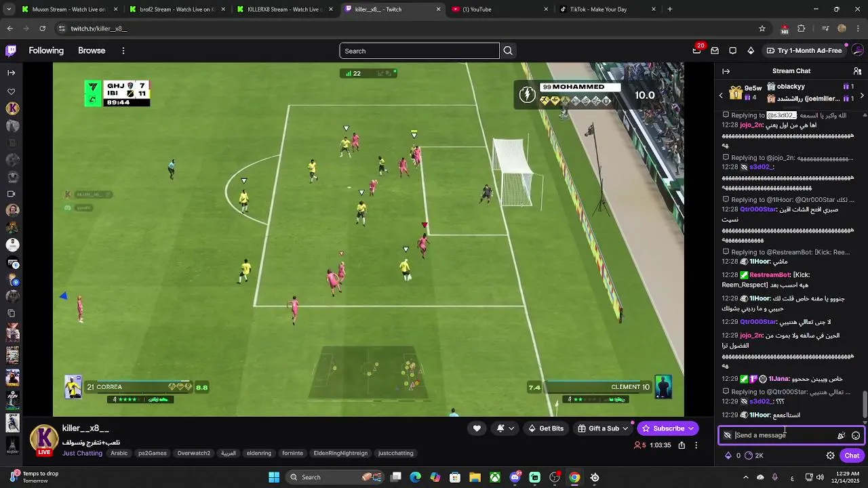
Task: Click the Twitch logo home icon
Action: (x=11, y=50)
